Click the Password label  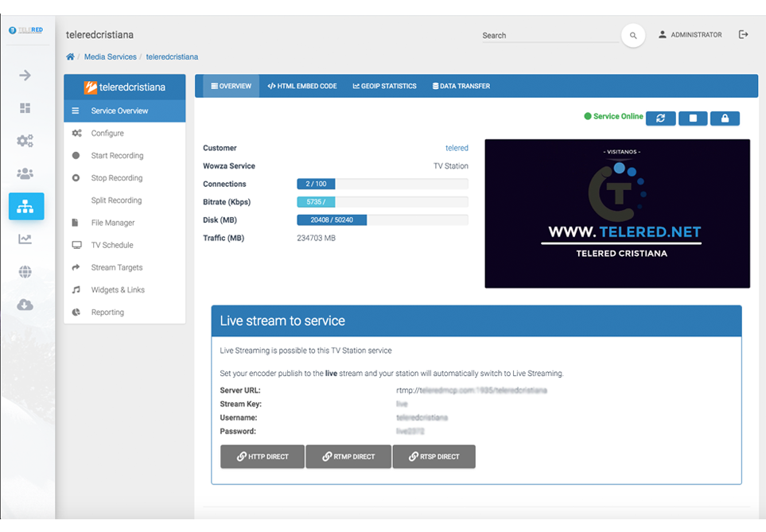238,431
